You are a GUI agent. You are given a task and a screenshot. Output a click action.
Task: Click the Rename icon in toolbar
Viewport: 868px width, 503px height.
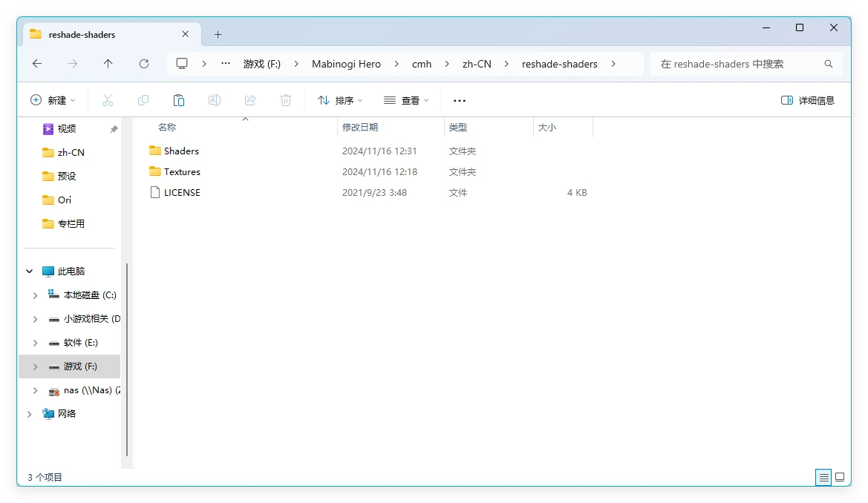pos(215,100)
